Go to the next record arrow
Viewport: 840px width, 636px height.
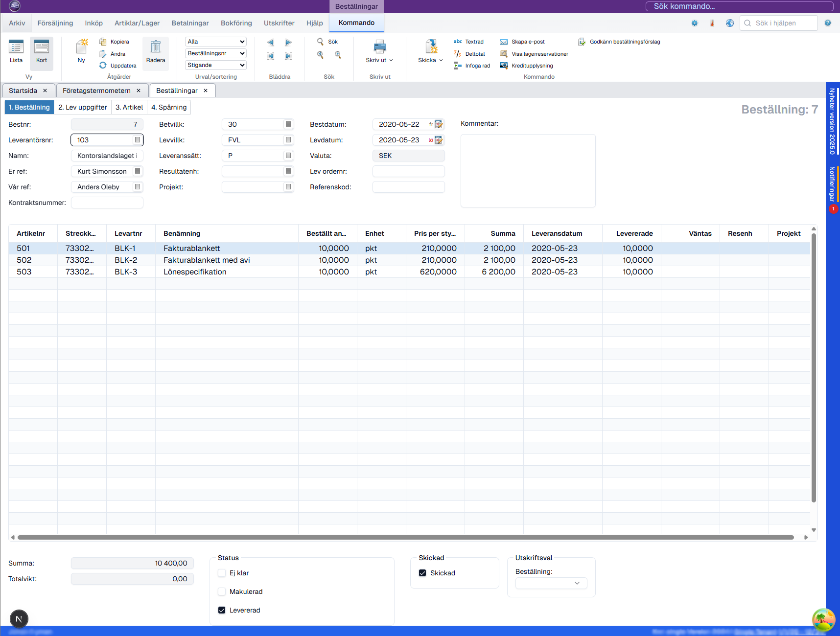(288, 43)
